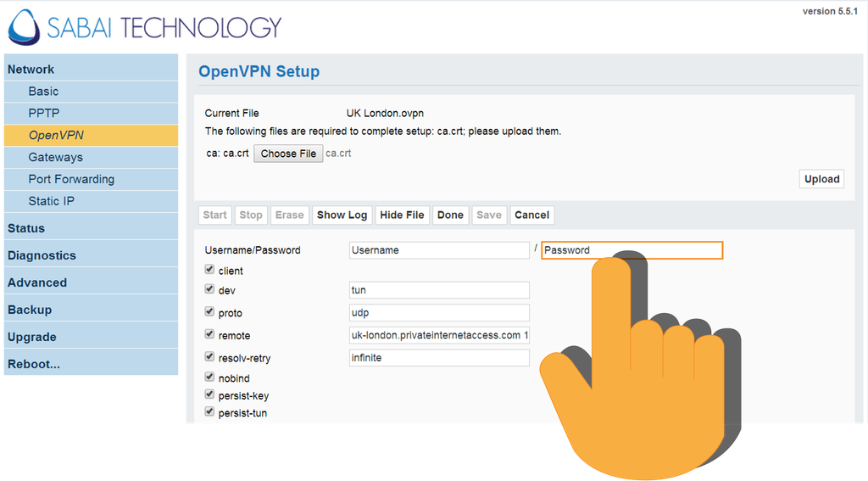Click the Save button
Screen dimensions: 868x481
(489, 215)
